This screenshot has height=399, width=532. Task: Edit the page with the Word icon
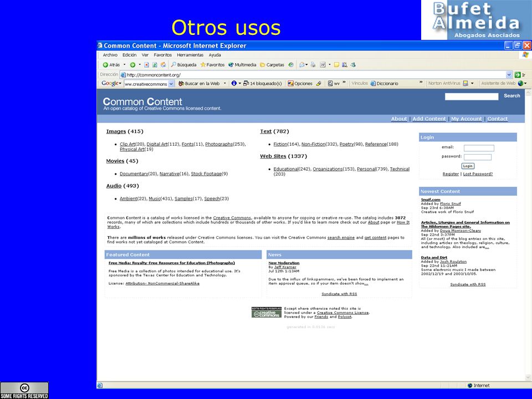pyautogui.click(x=323, y=65)
